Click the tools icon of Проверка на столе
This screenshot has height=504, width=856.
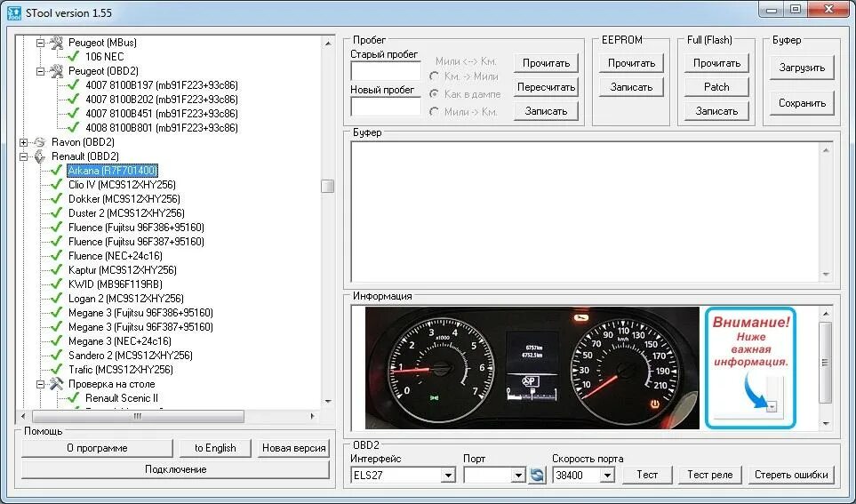[56, 384]
